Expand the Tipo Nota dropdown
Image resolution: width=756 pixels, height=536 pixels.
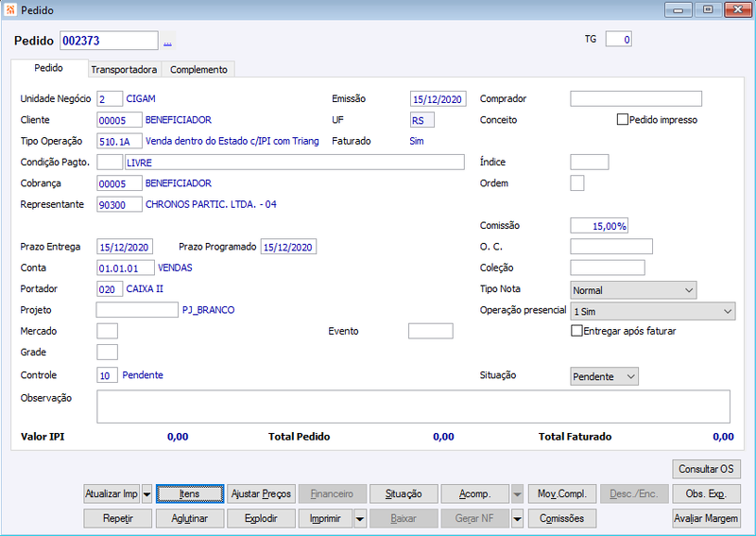point(633,290)
